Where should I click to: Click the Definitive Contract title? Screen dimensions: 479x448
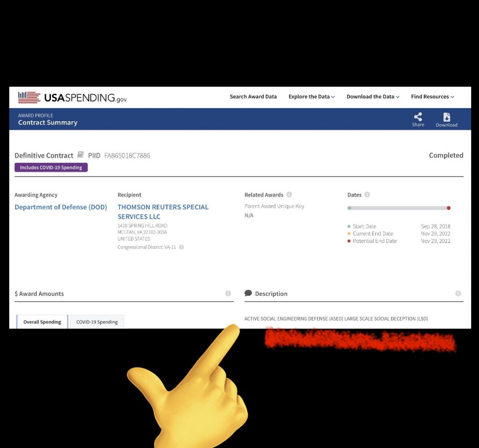pos(44,155)
